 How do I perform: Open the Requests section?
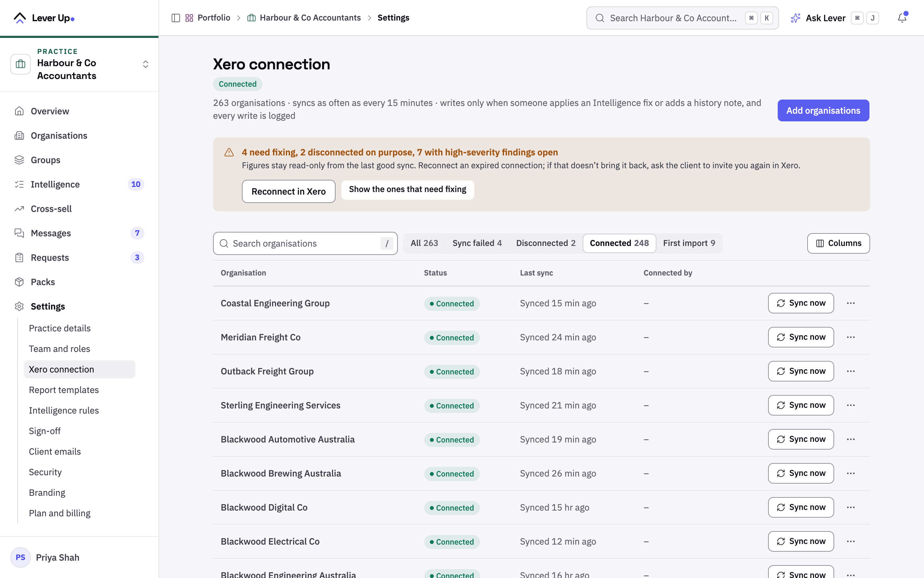coord(79,258)
